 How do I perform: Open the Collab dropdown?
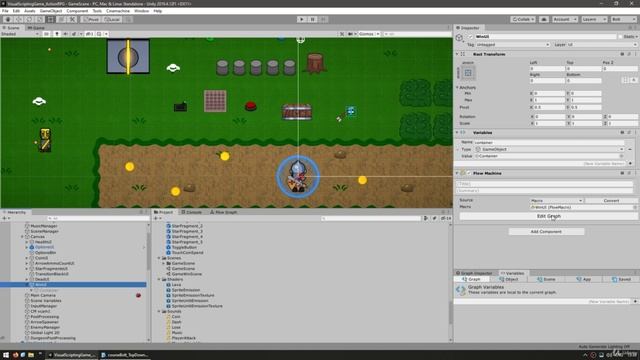522,19
